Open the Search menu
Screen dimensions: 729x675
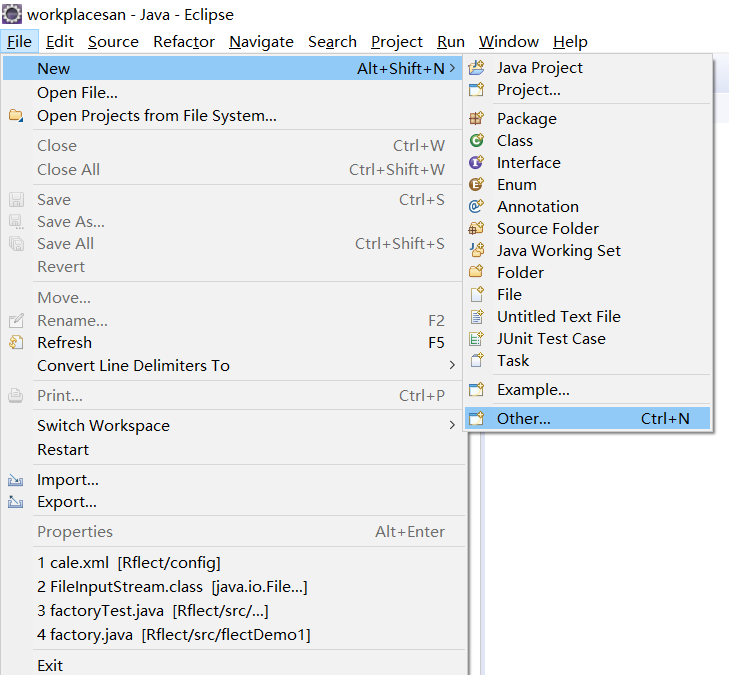pos(332,42)
